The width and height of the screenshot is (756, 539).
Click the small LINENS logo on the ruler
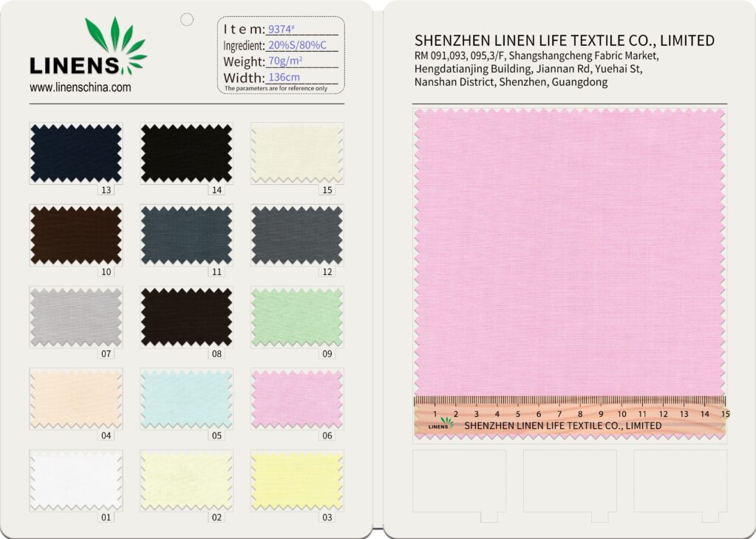coord(440,425)
